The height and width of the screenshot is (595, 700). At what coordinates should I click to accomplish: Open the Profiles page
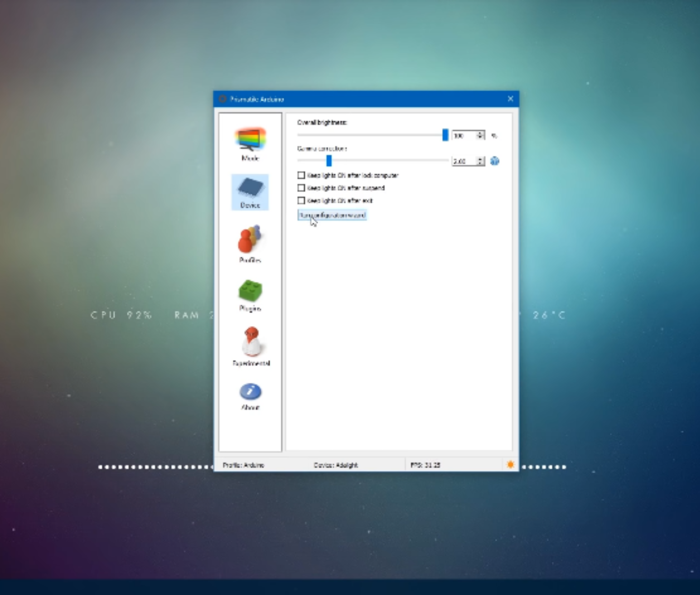coord(250,243)
